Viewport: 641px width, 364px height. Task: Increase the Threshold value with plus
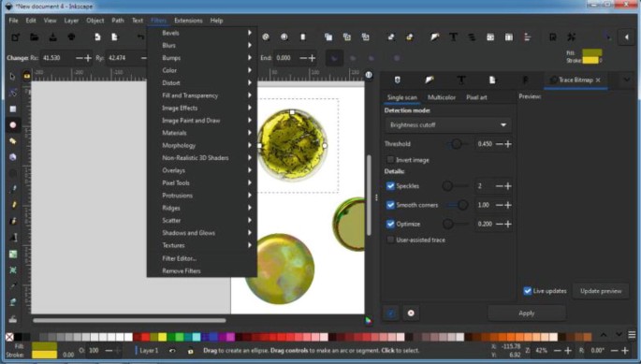(x=508, y=144)
